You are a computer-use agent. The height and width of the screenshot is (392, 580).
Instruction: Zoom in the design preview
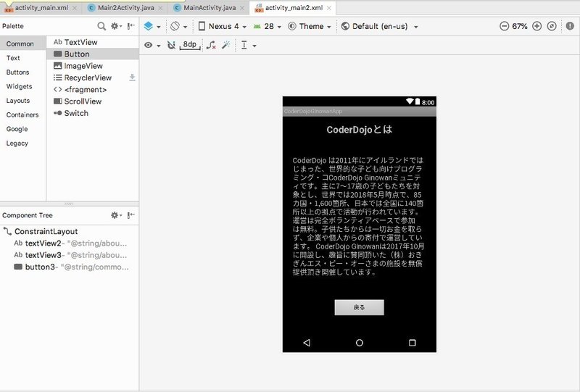(536, 26)
